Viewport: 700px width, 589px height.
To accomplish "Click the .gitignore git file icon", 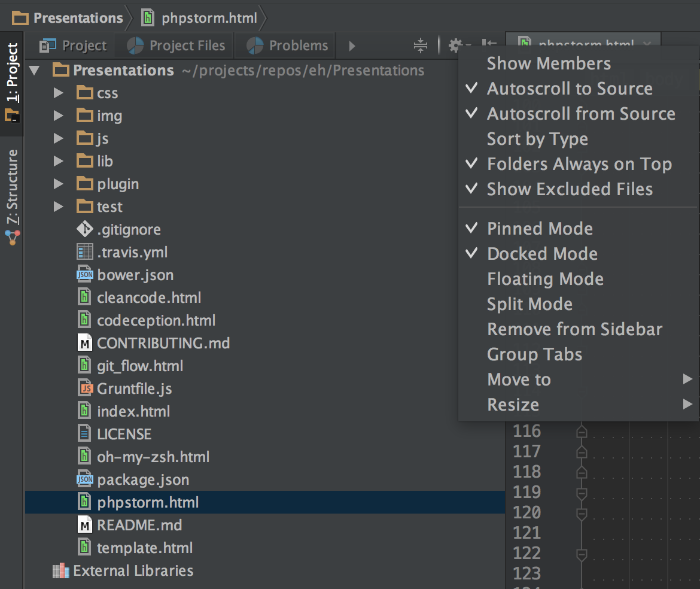I will (85, 229).
